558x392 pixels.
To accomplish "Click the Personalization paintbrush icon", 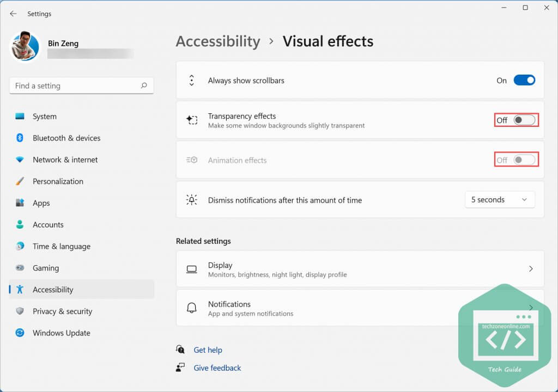I will click(x=20, y=181).
